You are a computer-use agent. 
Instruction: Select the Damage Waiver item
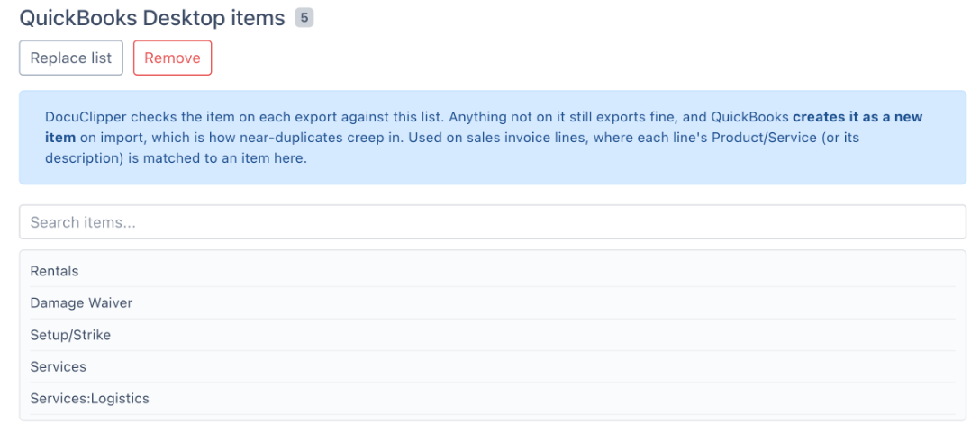click(493, 302)
